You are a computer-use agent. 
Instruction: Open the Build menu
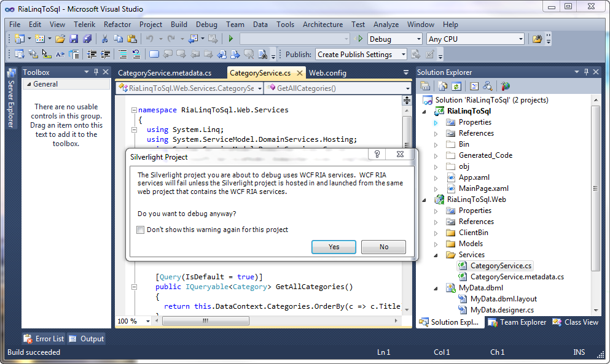click(179, 24)
